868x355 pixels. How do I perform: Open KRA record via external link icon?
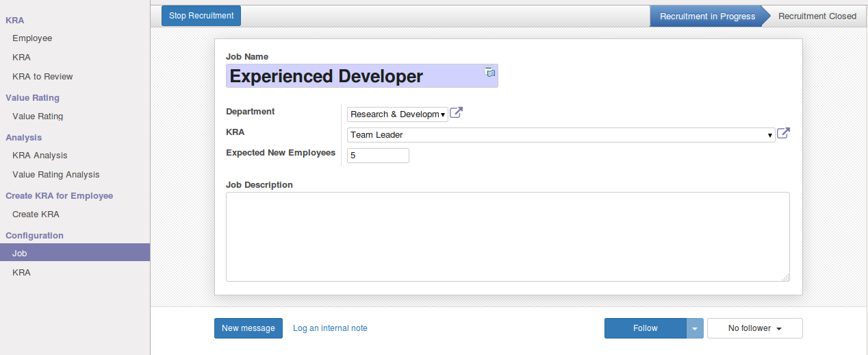(x=784, y=134)
